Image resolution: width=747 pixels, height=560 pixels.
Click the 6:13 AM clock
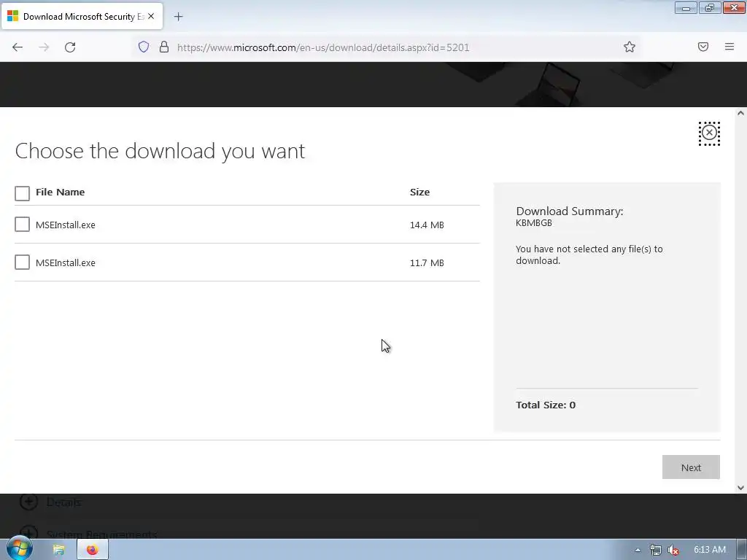coord(709,550)
